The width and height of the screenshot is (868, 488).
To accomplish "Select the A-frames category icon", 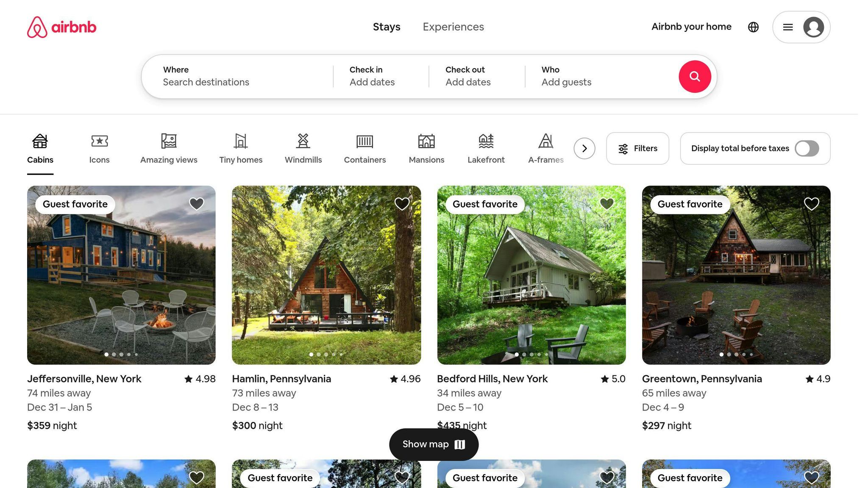I will point(546,148).
